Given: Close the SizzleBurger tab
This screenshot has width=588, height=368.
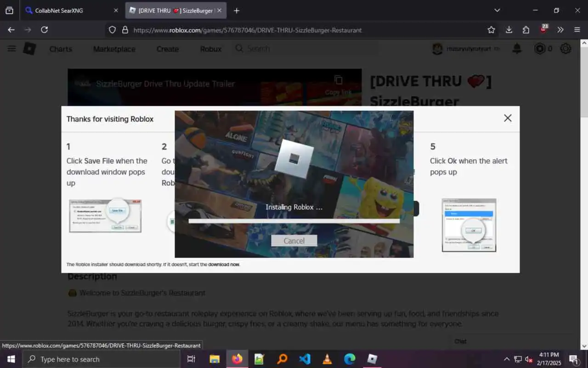Looking at the screenshot, I should (219, 10).
